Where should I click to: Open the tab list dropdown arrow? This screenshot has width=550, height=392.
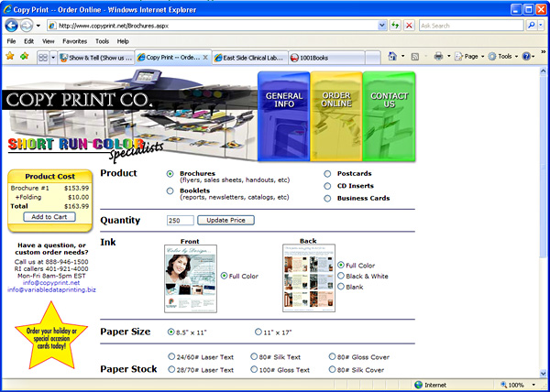(x=53, y=58)
